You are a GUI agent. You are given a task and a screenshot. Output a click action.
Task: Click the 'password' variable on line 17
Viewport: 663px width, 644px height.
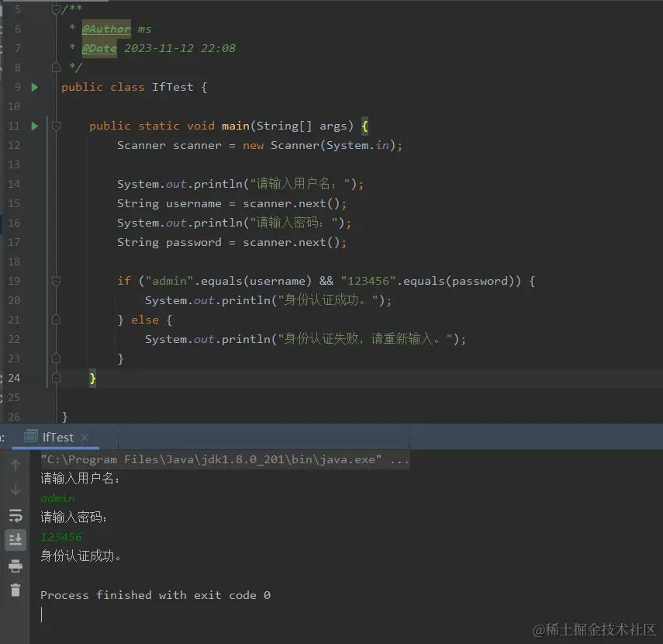tap(194, 242)
